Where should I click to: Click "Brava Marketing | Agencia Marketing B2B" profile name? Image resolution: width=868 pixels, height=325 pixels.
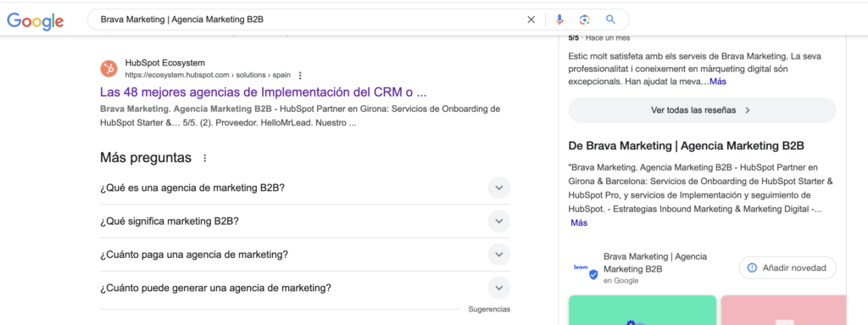coord(655,263)
